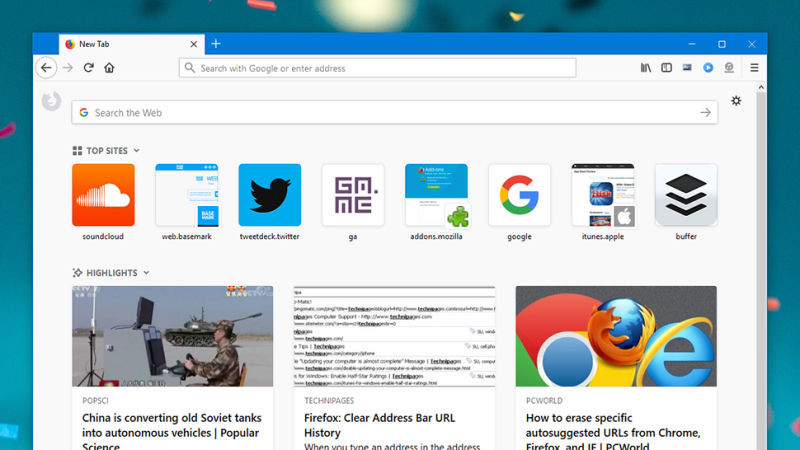Open the Firefox hamburger menu
Screen dimensions: 800x450
click(754, 68)
